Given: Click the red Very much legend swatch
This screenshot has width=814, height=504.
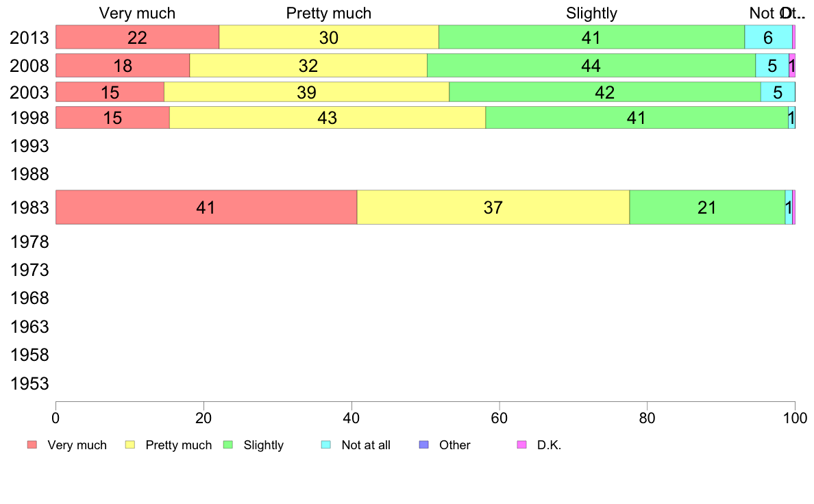Looking at the screenshot, I should [32, 445].
